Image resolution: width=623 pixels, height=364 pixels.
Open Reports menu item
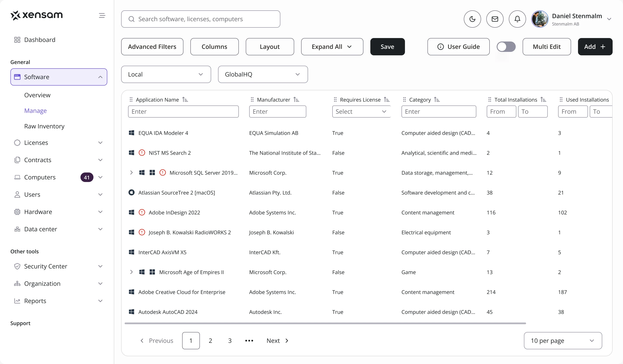59,301
